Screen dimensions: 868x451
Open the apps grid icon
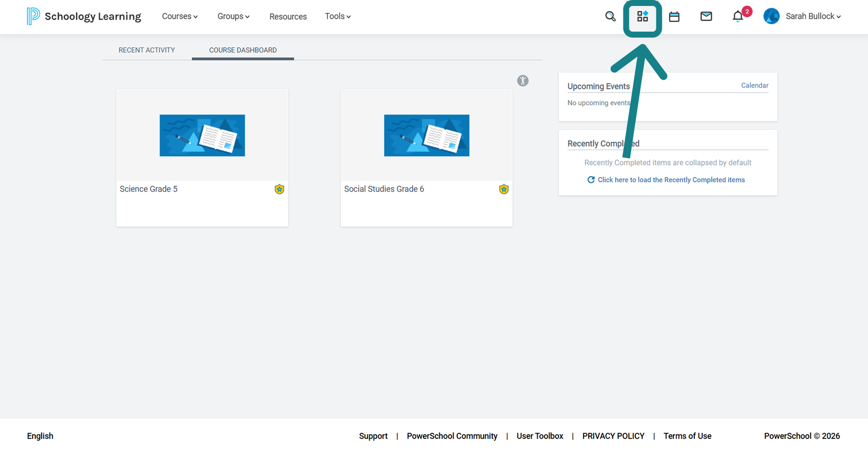click(x=643, y=16)
